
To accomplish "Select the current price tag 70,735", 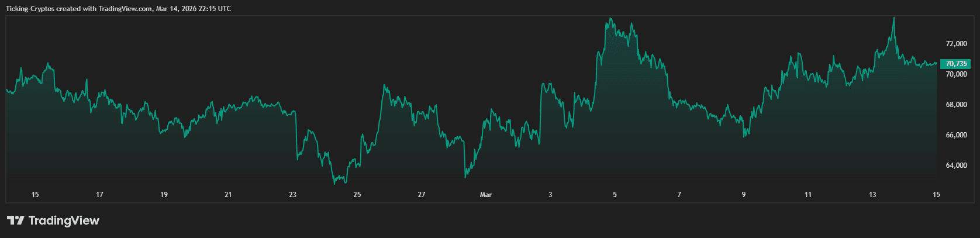I will point(956,64).
